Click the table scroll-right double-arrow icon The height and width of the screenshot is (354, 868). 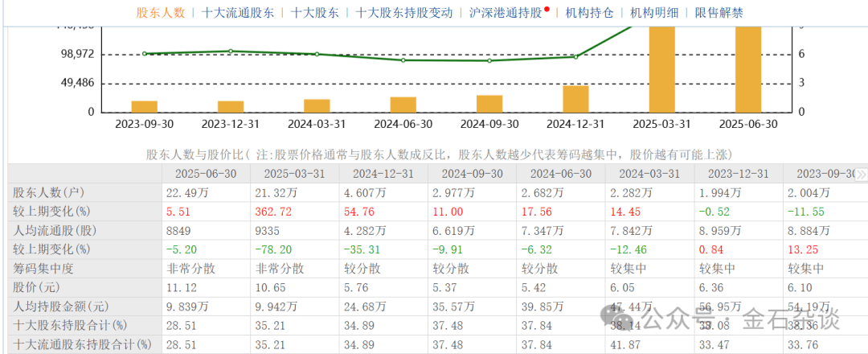(861, 174)
